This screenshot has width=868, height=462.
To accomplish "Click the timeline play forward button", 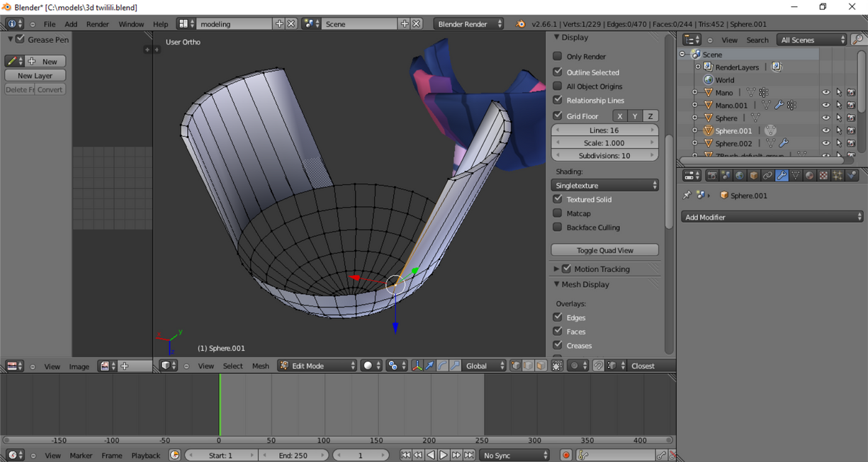I will point(444,456).
